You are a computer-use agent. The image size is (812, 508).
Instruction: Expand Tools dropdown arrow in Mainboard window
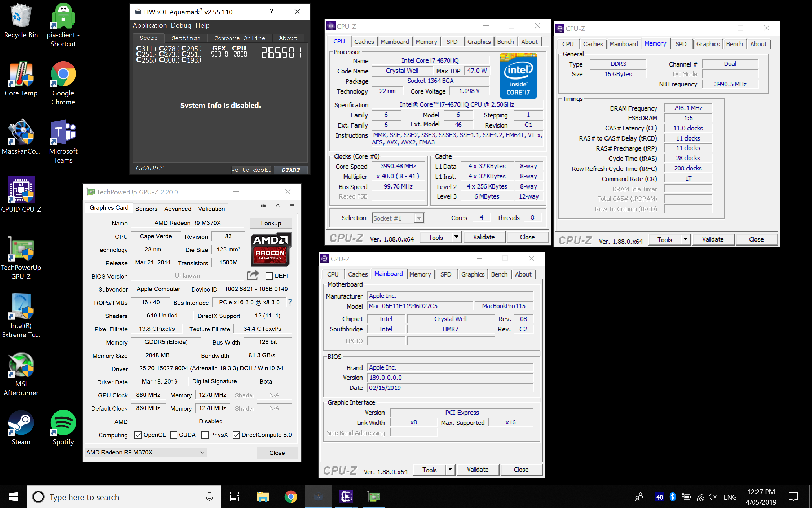(x=450, y=470)
